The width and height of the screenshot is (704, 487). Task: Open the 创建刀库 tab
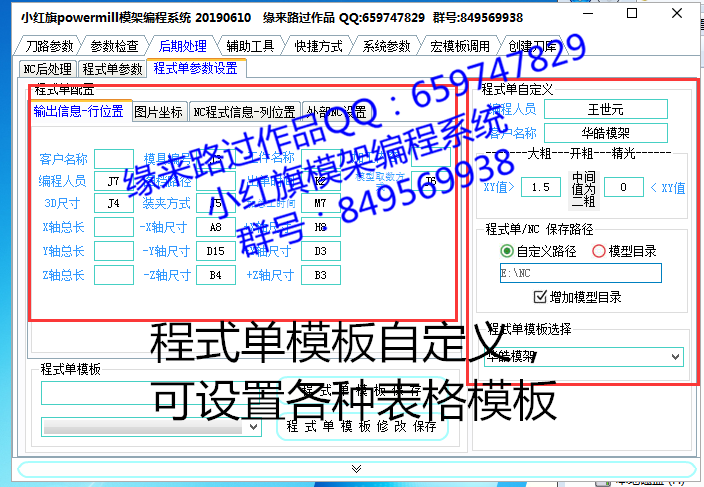(x=532, y=46)
